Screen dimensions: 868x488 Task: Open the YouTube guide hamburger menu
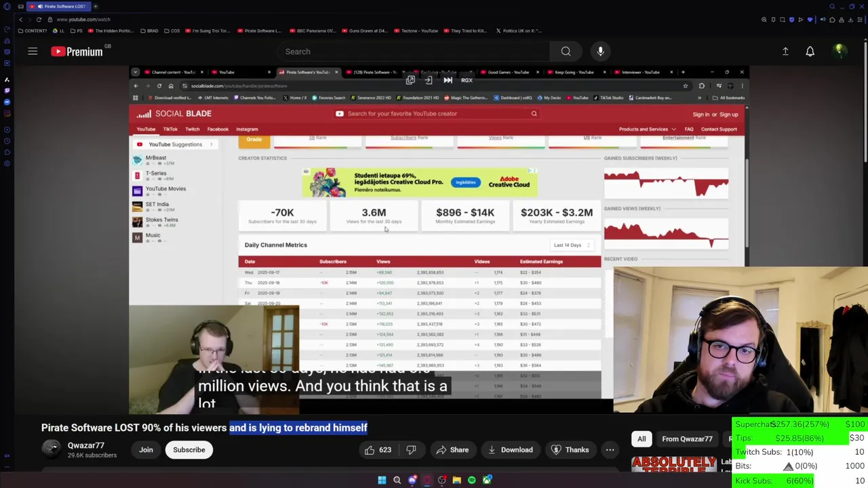(33, 52)
